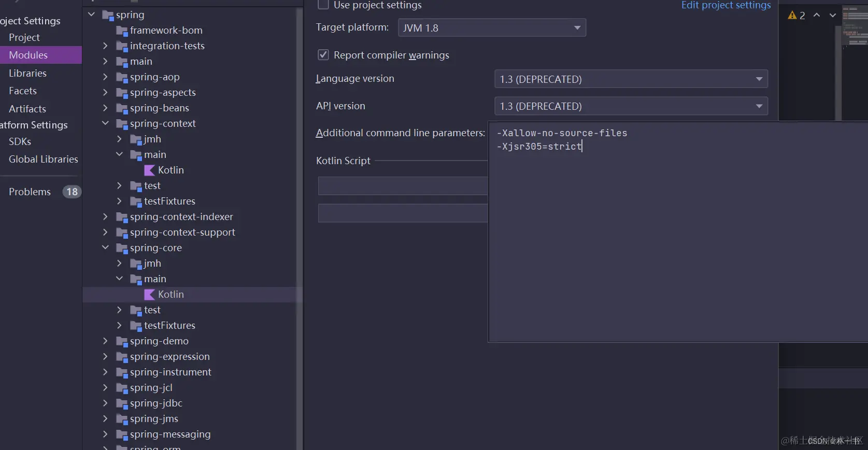Screen dimensions: 868x450
Task: Collapse the spring-core tree node
Action: click(105, 248)
